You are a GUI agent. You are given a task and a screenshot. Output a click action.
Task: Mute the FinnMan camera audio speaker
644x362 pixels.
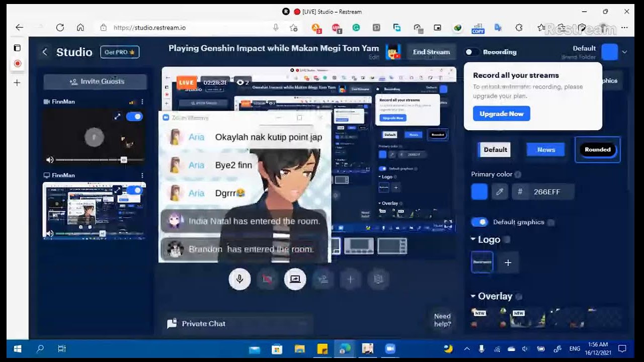50,160
